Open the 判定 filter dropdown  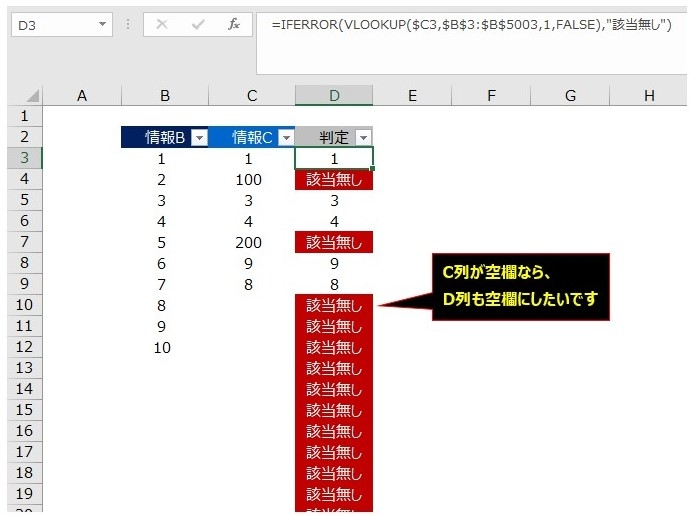point(363,138)
